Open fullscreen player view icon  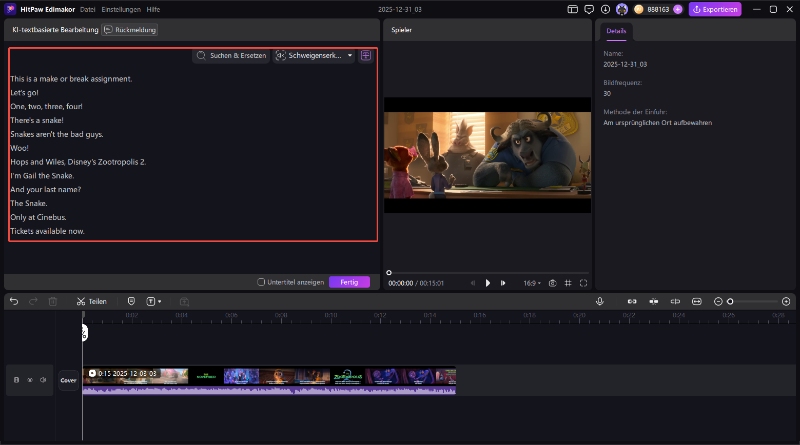point(583,283)
